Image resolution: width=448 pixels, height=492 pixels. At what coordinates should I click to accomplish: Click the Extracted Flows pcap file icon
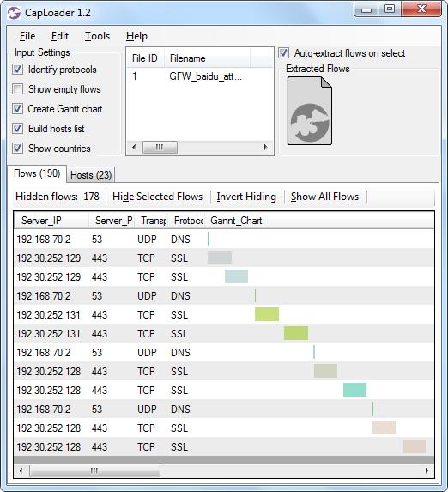click(310, 111)
